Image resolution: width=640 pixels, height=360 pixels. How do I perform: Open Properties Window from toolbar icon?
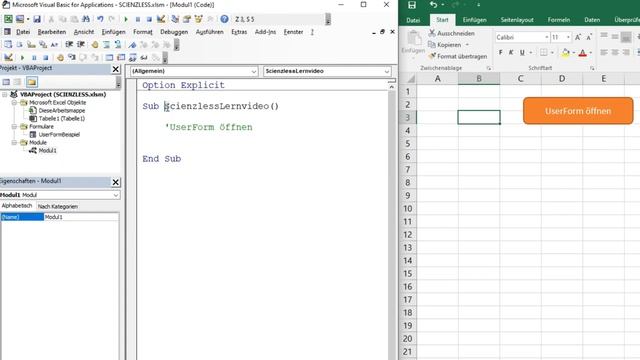pos(187,19)
